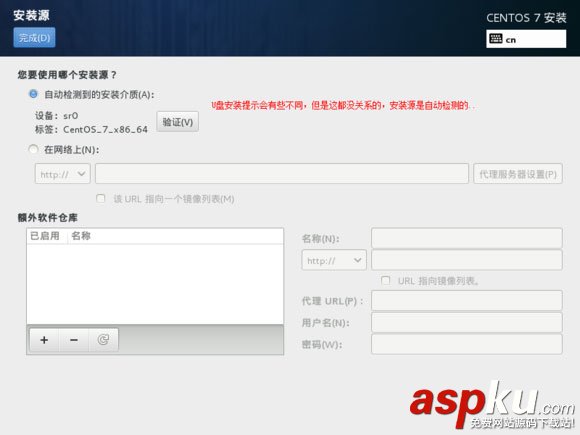This screenshot has height=435, width=580.
Task: Click the 密码(W) input field
Action: [x=467, y=344]
